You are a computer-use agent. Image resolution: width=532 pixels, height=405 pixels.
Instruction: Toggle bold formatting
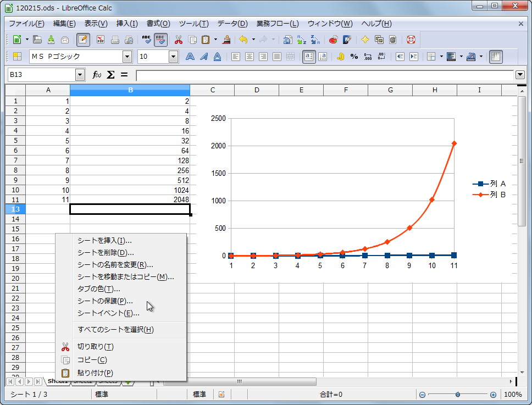pyautogui.click(x=190, y=56)
